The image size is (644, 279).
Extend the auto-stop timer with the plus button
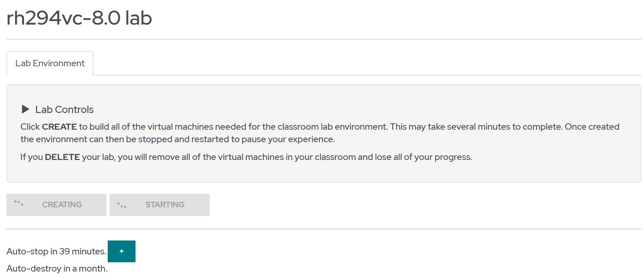pos(121,251)
